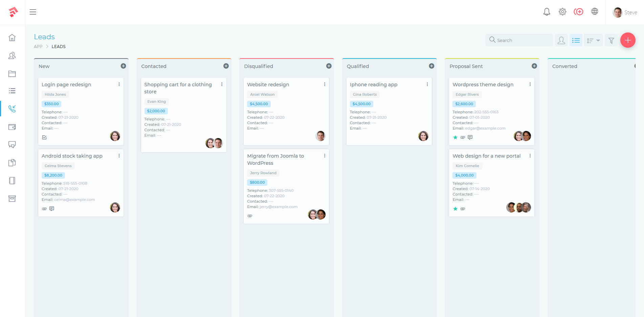Create a new lead with the red plus button
This screenshot has height=317, width=644.
point(628,40)
